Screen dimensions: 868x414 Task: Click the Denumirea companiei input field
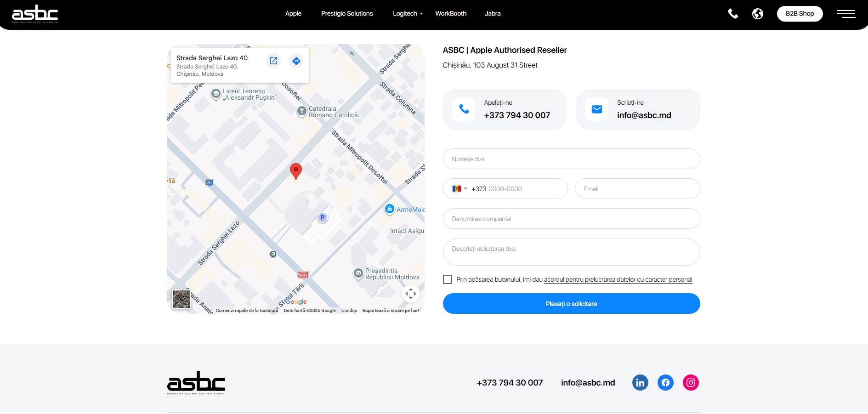point(571,219)
